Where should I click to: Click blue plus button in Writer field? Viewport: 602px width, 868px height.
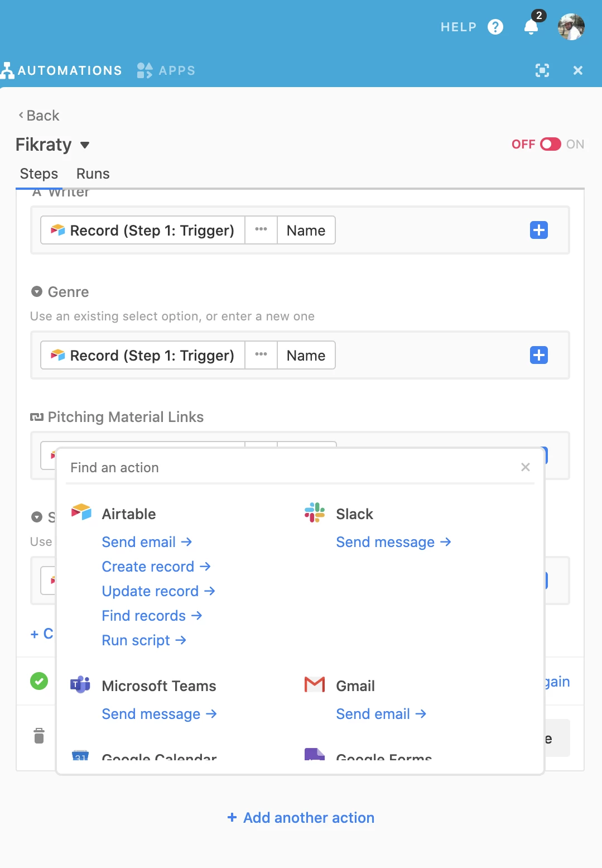pyautogui.click(x=539, y=230)
